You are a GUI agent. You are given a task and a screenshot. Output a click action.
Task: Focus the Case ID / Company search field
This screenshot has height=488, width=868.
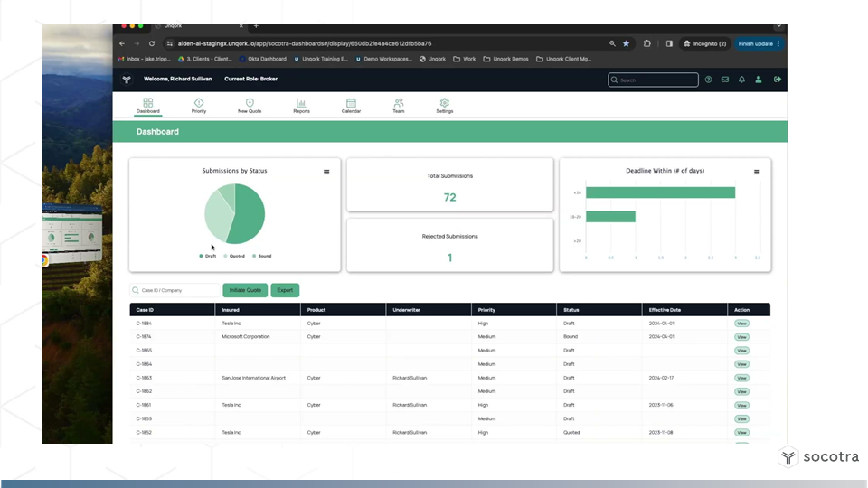tap(175, 290)
